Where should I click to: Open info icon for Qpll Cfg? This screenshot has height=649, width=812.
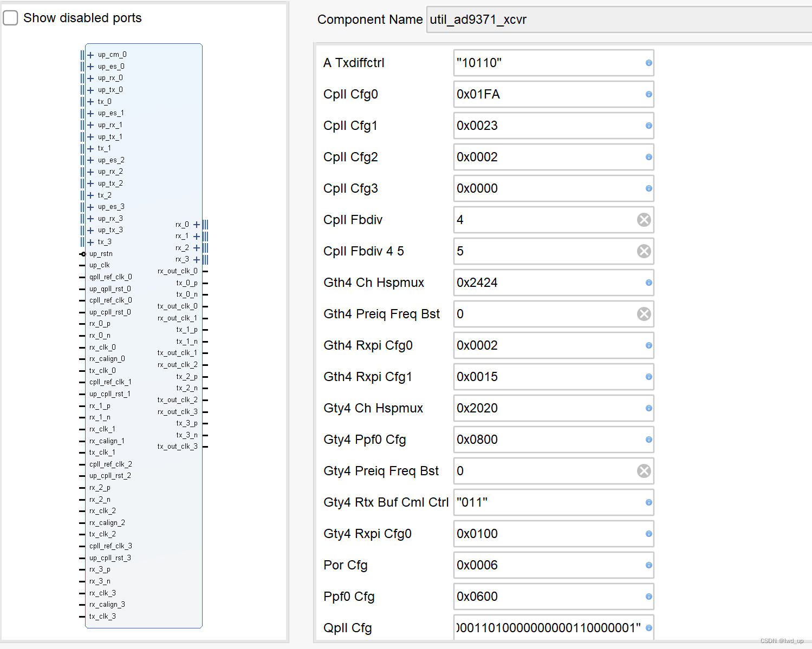(x=648, y=628)
